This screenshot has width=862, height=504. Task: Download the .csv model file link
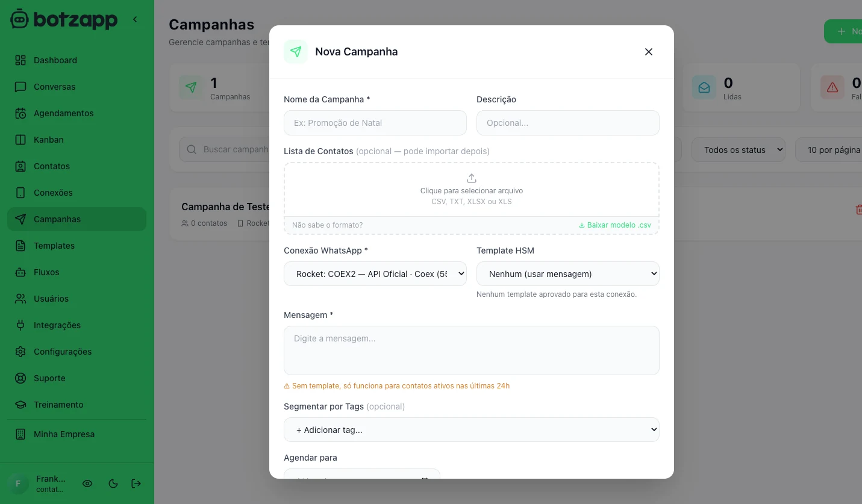(615, 225)
